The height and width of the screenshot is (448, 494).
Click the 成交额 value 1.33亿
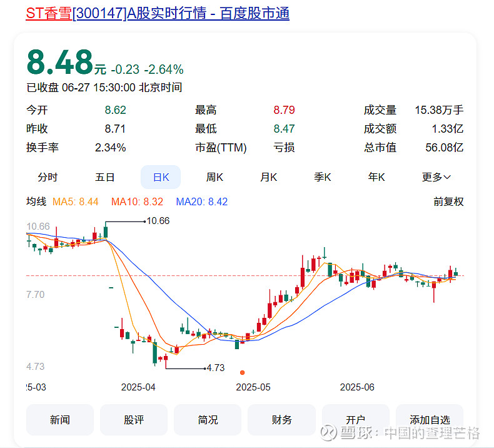tap(447, 129)
